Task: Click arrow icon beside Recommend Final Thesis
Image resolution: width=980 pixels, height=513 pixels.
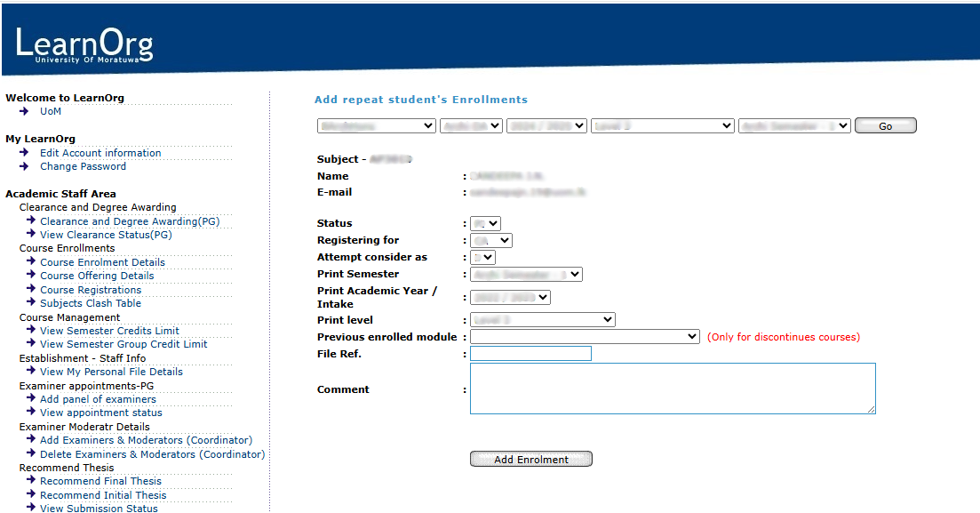Action: (31, 480)
